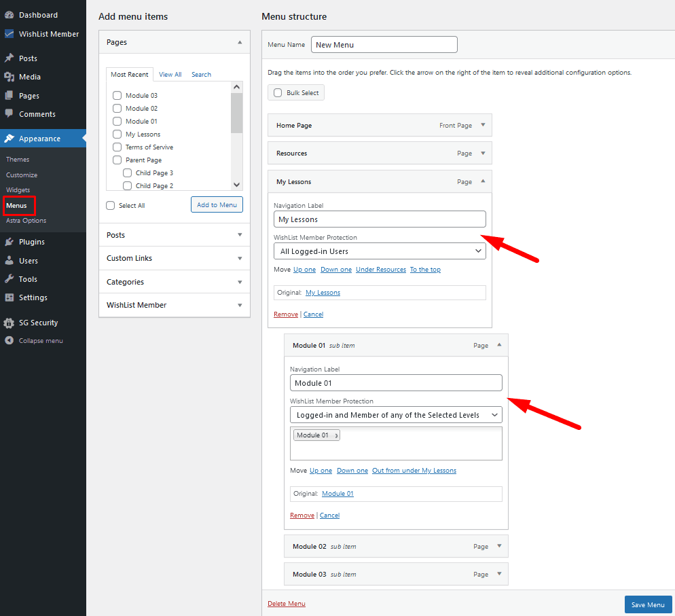
Task: Expand the Module 03 sub item
Action: point(499,574)
